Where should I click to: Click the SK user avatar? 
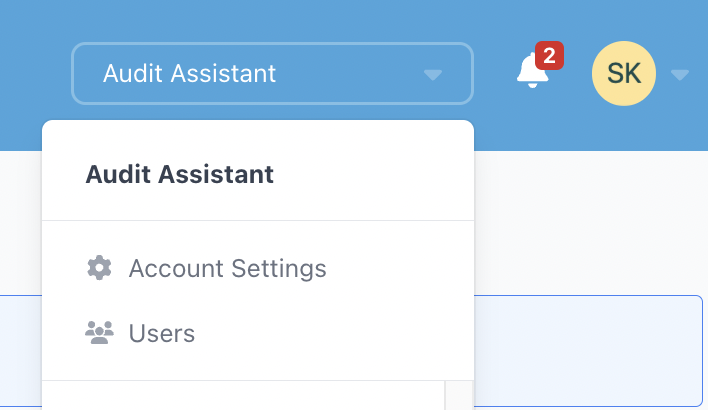624,73
